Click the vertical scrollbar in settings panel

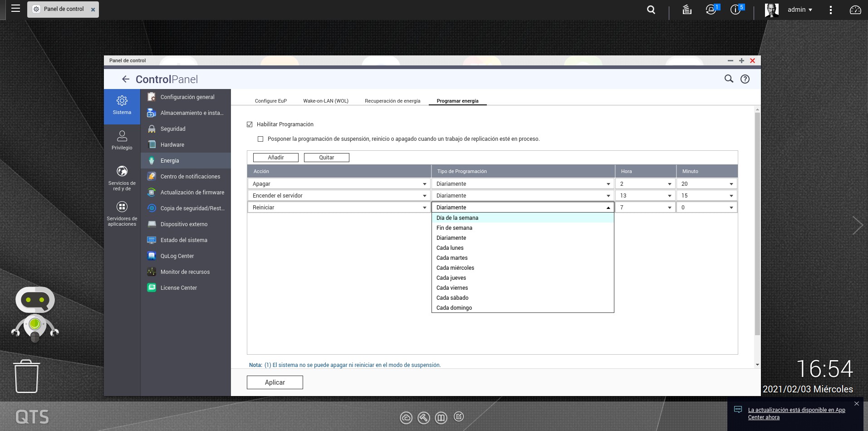tap(757, 223)
